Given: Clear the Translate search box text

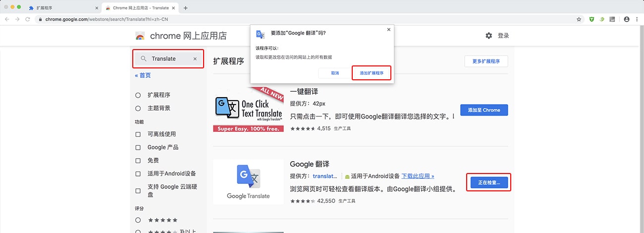Looking at the screenshot, I should [195, 58].
